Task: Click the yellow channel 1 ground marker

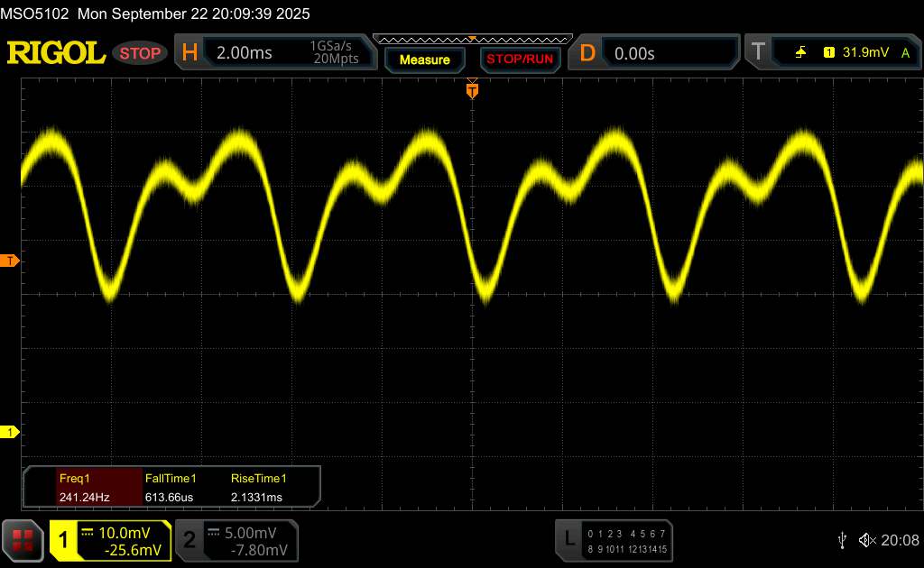Action: (10, 433)
